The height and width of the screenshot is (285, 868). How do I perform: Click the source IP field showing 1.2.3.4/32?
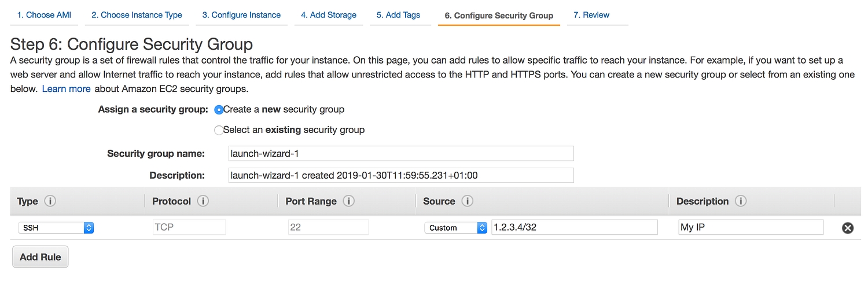[574, 228]
